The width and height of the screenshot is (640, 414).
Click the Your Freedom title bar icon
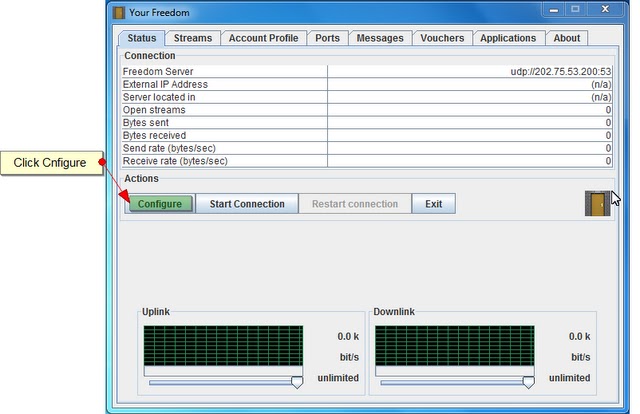(119, 13)
